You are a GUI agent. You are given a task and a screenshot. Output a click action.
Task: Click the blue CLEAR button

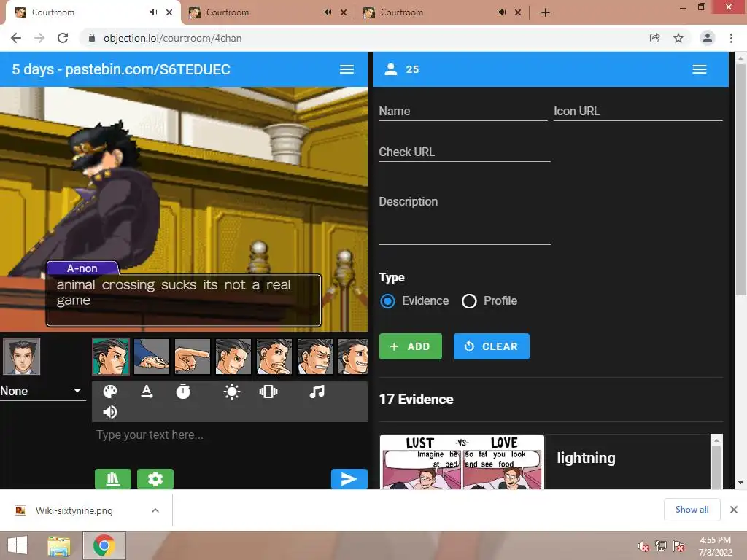491,346
